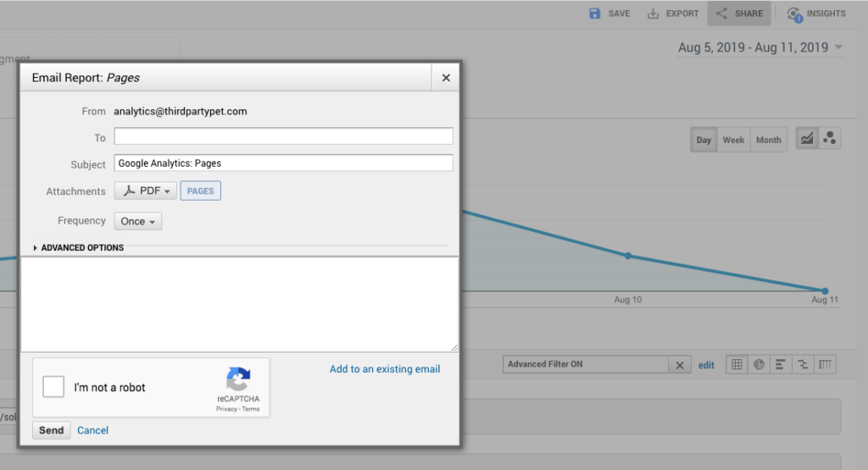Open the pivot table view

pos(825,364)
